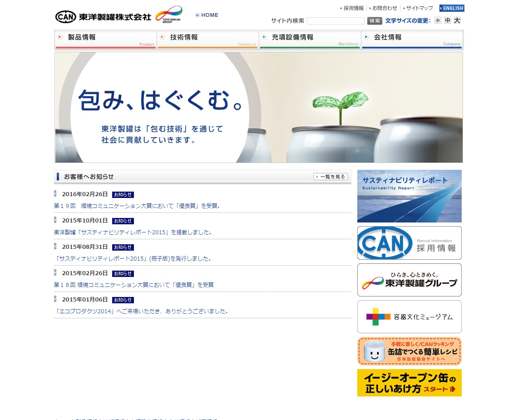Click お客様へお知らせ section heading
Viewport: 518px width, 420px height.
89,177
